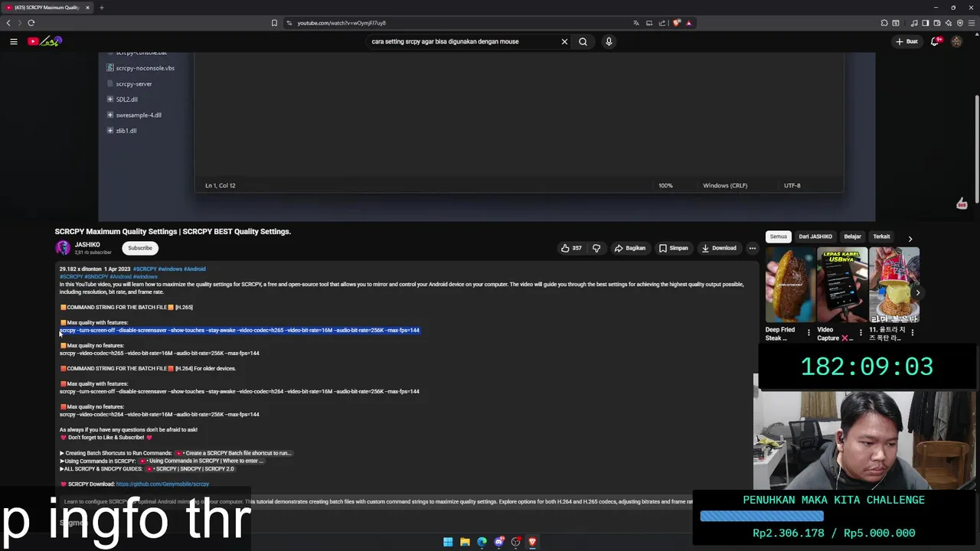Screen dimensions: 980x551
Task: Open Microsoft Edge from the taskbar
Action: click(x=482, y=542)
